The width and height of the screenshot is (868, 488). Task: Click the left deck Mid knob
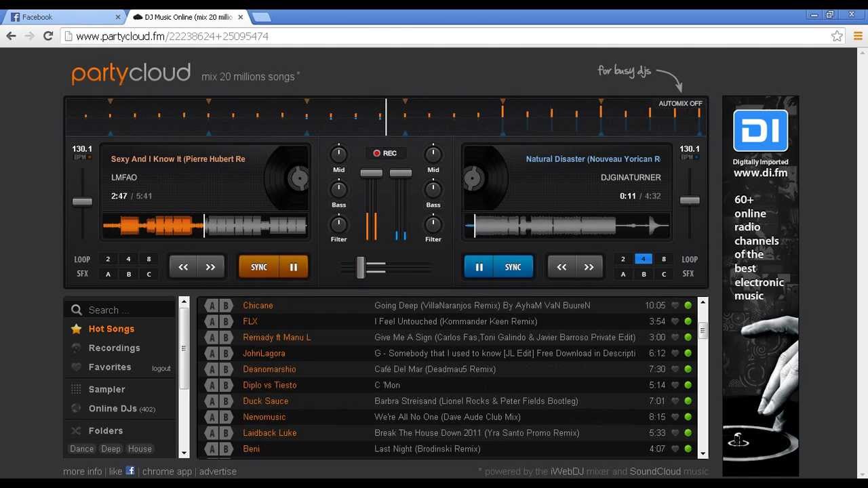(x=338, y=155)
